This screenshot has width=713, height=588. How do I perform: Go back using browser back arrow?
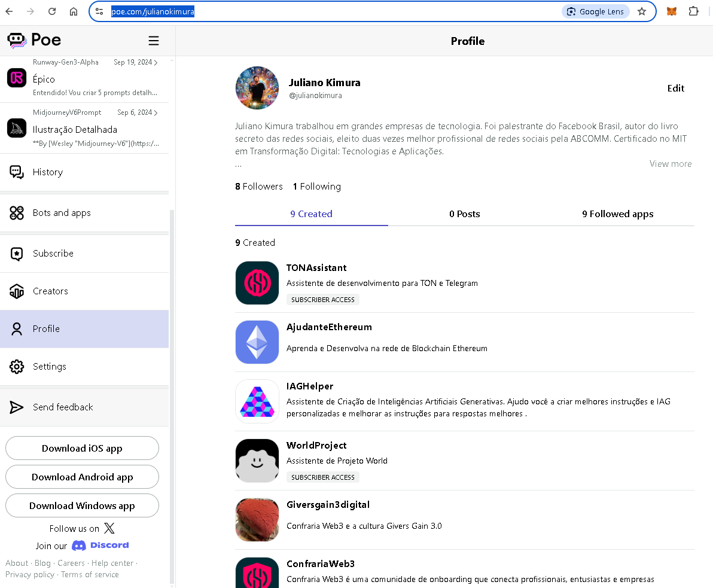pyautogui.click(x=9, y=11)
